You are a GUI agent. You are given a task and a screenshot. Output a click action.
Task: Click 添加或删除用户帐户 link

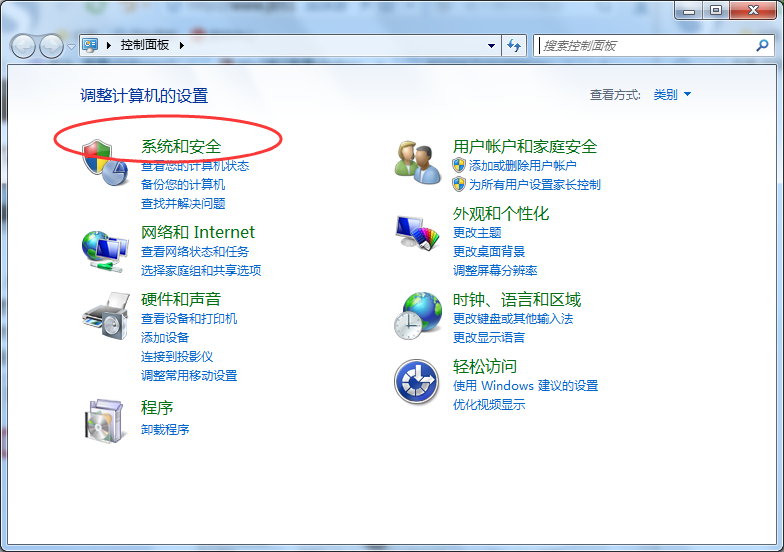522,166
